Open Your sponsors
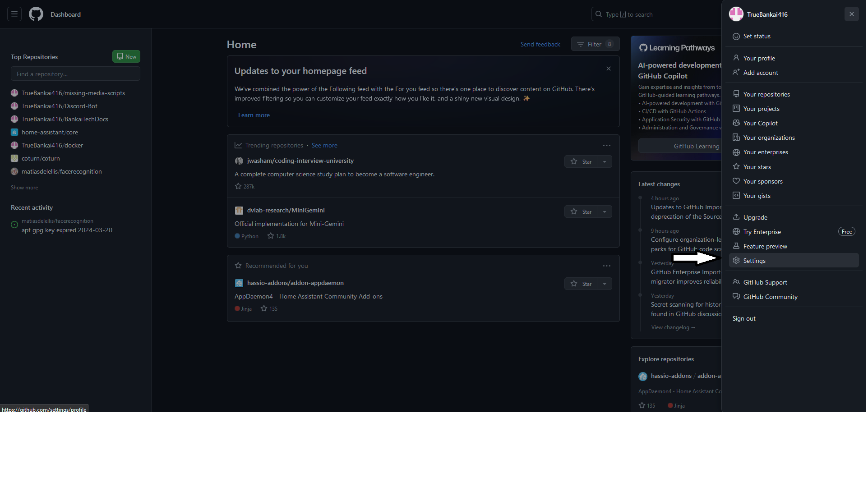 794,181
